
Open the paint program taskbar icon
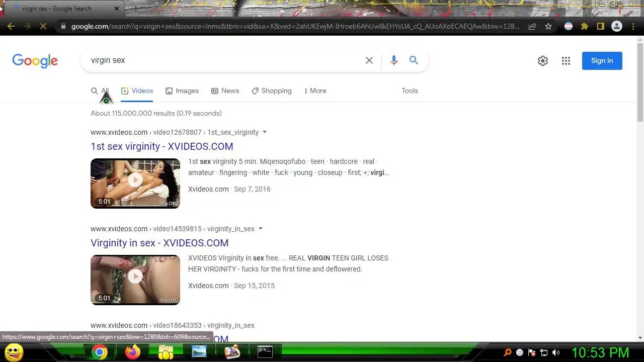tap(232, 352)
